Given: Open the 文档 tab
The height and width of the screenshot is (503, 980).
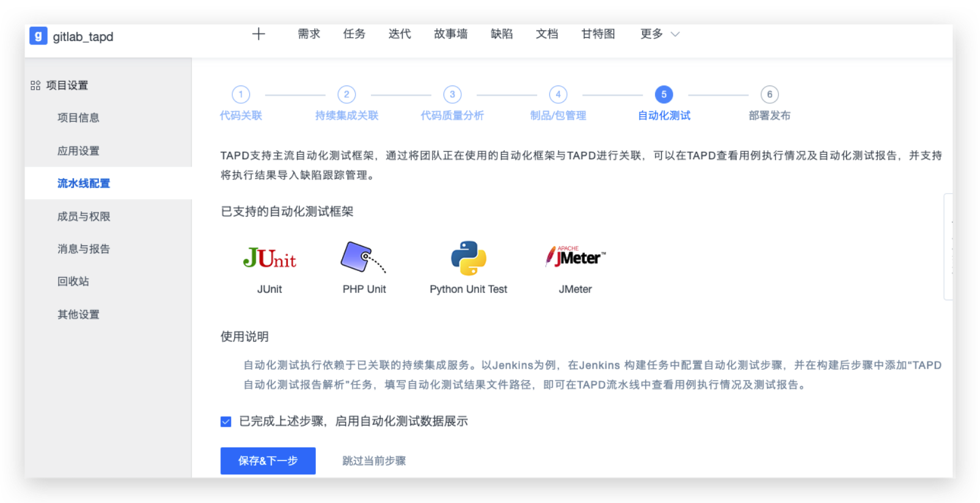Looking at the screenshot, I should point(547,34).
